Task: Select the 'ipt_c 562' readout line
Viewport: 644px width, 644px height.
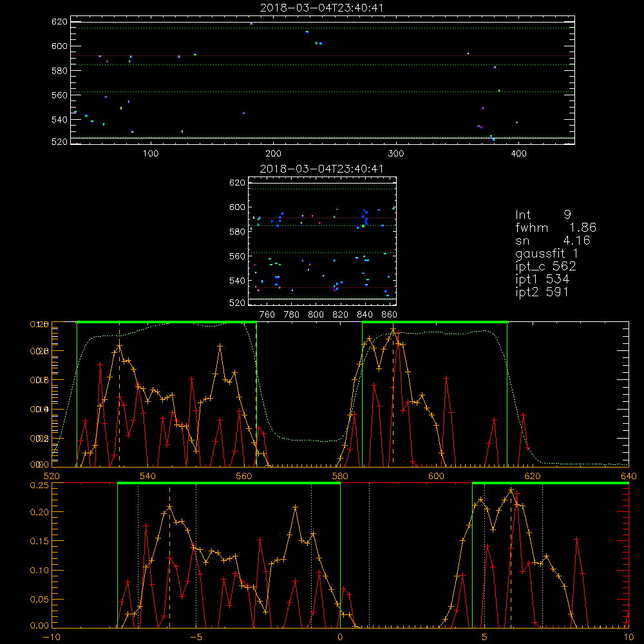Action: pyautogui.click(x=546, y=267)
